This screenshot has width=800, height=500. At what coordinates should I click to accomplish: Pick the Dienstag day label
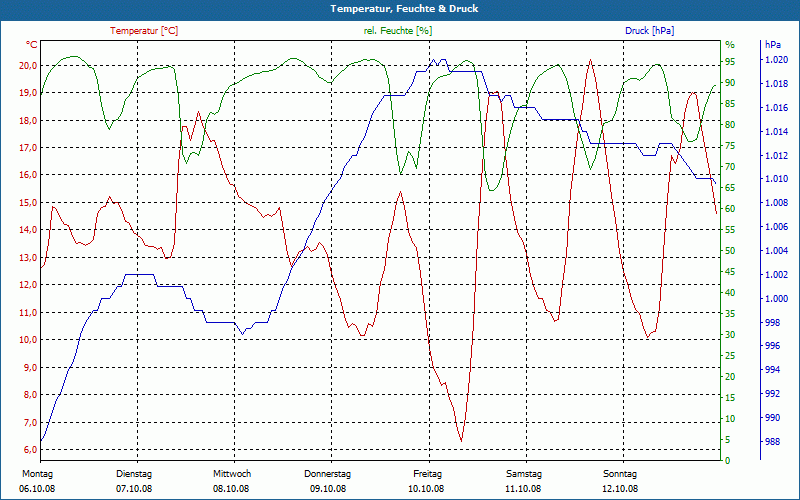pyautogui.click(x=134, y=474)
